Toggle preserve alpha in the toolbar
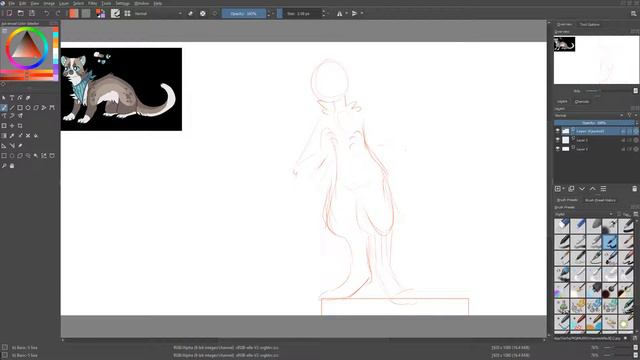640x360 pixels. (x=203, y=13)
